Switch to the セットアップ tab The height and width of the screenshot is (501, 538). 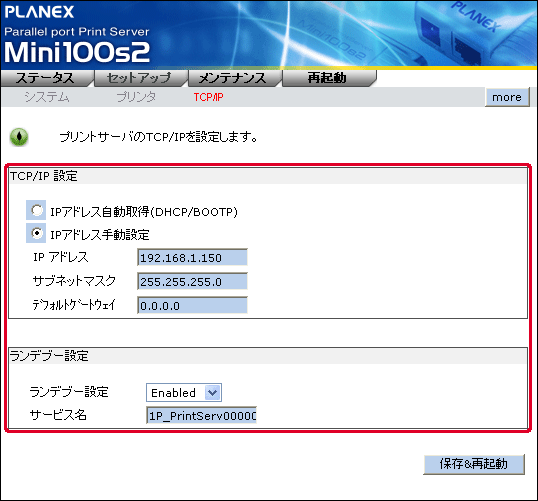point(140,78)
